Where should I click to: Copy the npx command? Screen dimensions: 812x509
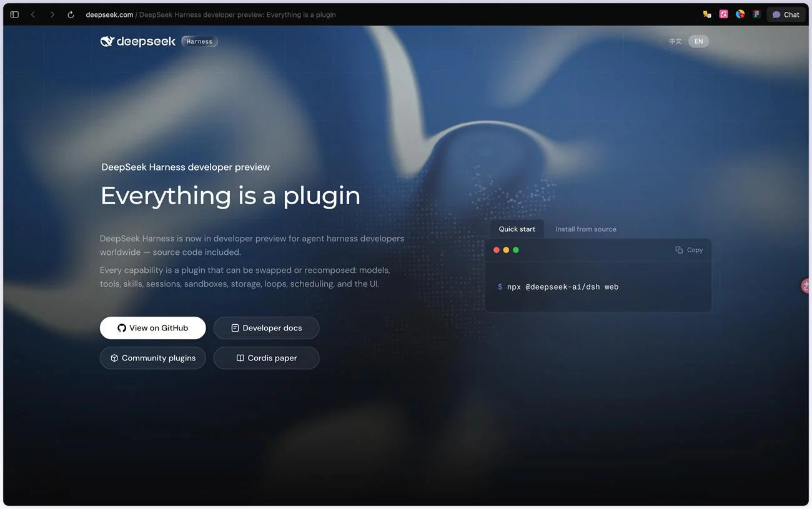pos(689,250)
